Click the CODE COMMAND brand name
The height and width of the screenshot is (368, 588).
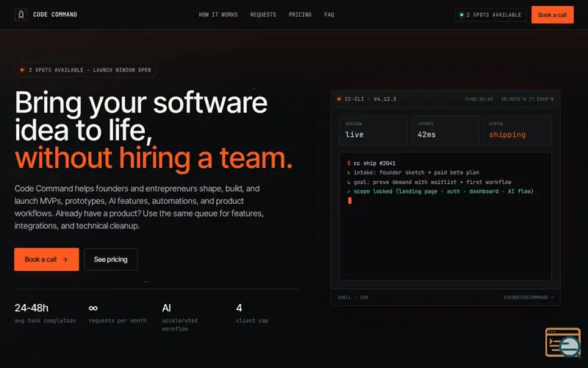55,15
